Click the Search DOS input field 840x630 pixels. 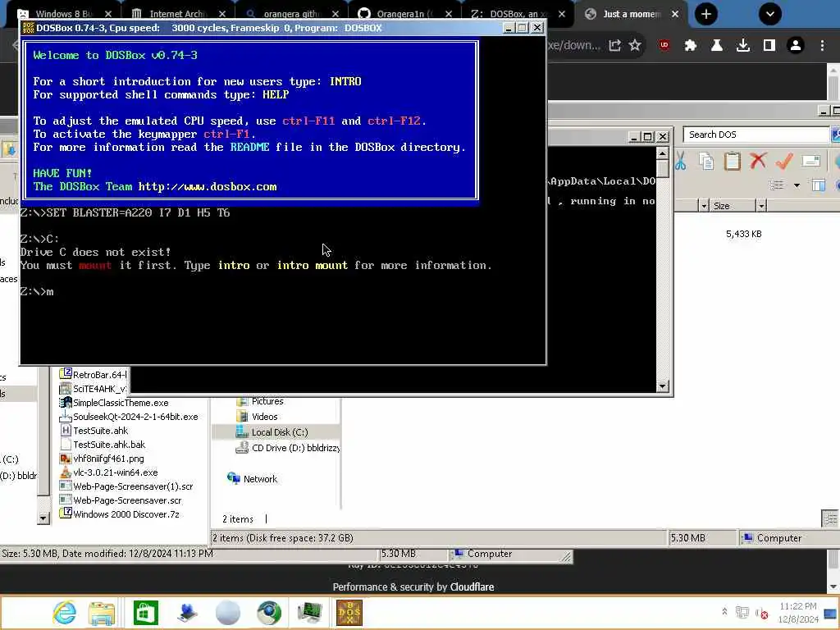[756, 135]
